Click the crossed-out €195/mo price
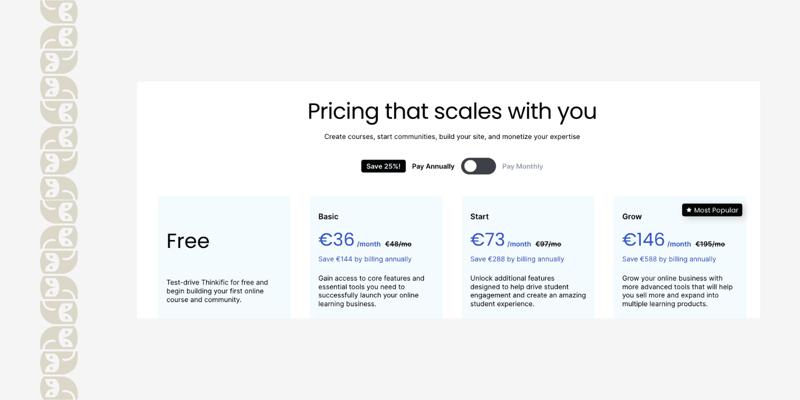 coord(710,244)
